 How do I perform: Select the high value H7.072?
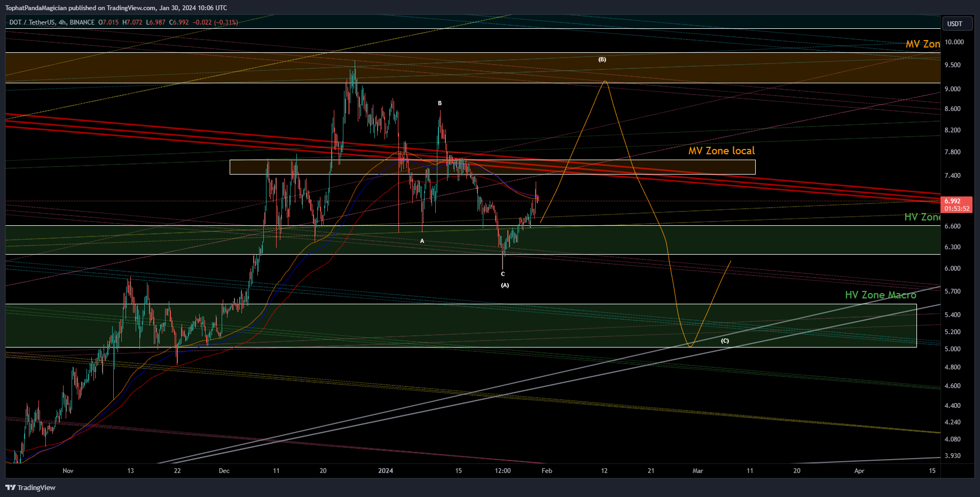click(x=132, y=22)
